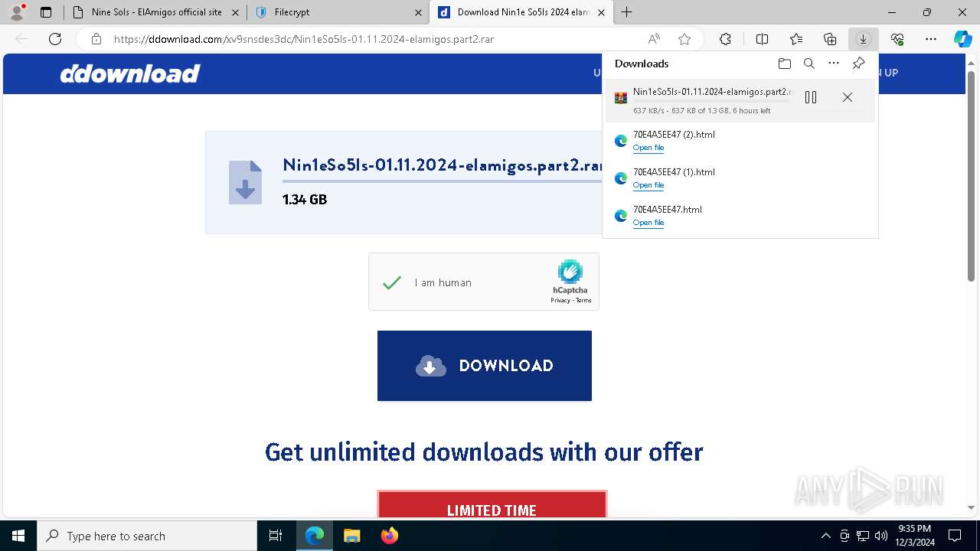Image resolution: width=980 pixels, height=551 pixels.
Task: Open More options in Downloads panel
Action: [834, 64]
